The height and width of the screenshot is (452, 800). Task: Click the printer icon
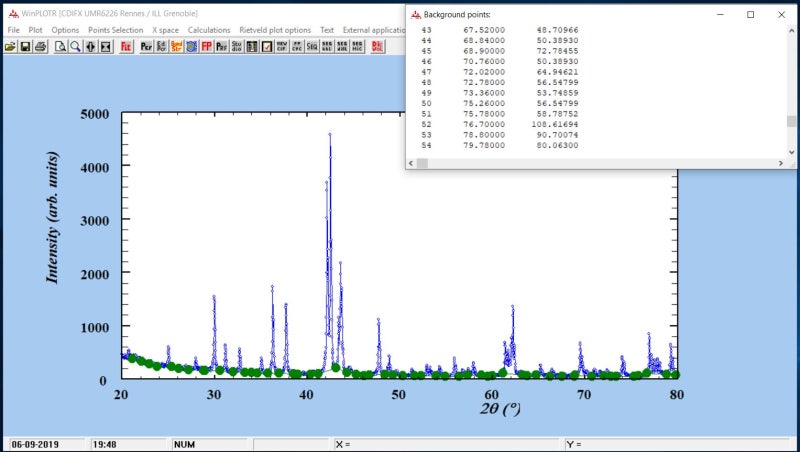point(40,46)
